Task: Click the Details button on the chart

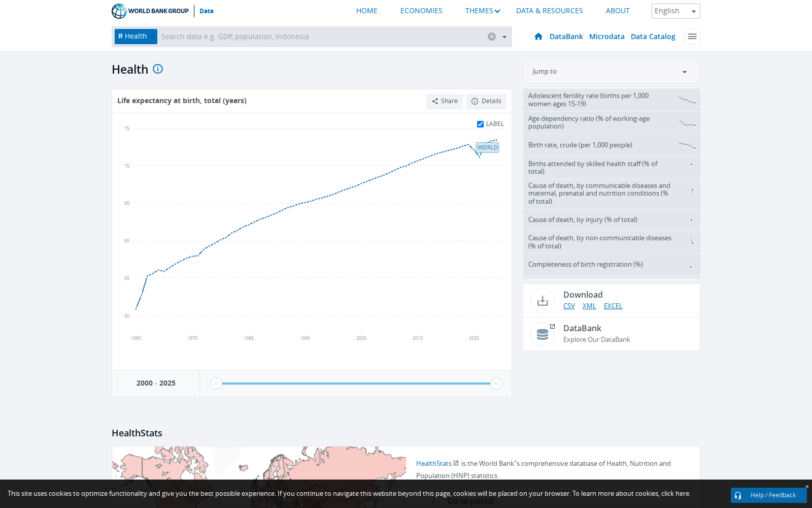Action: click(x=486, y=101)
